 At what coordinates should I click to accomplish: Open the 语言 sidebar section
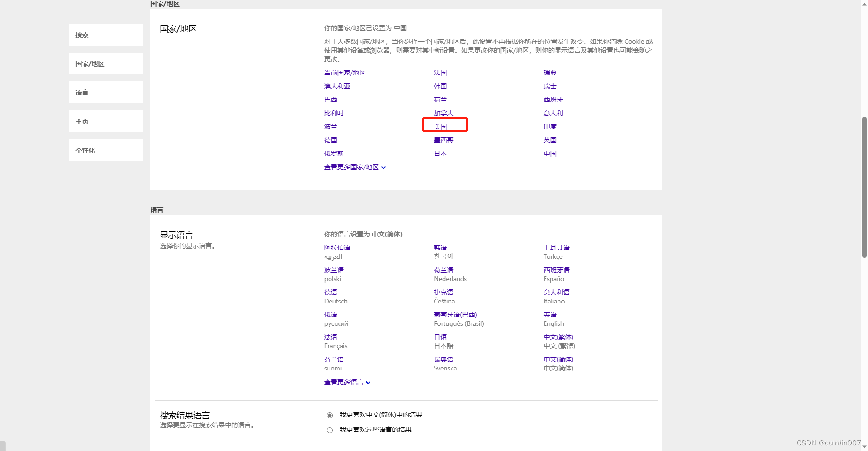(x=106, y=93)
